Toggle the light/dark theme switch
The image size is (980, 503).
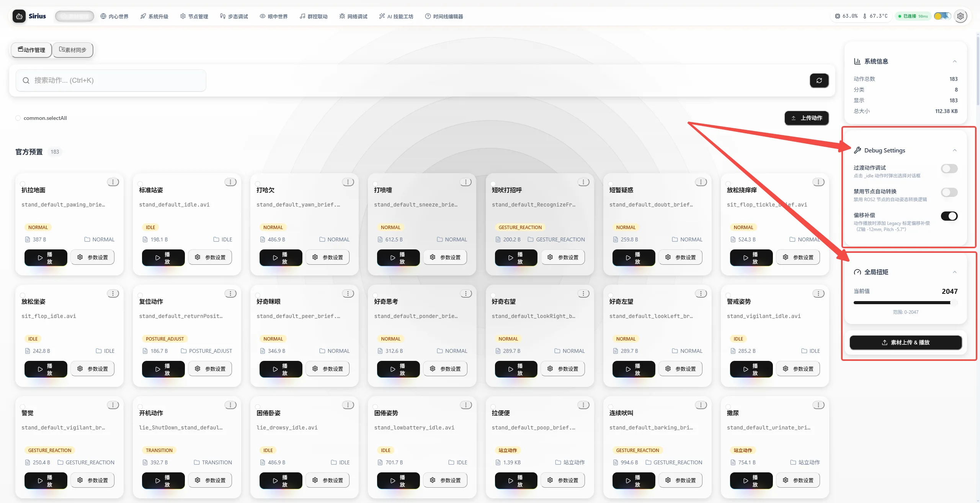coord(942,16)
